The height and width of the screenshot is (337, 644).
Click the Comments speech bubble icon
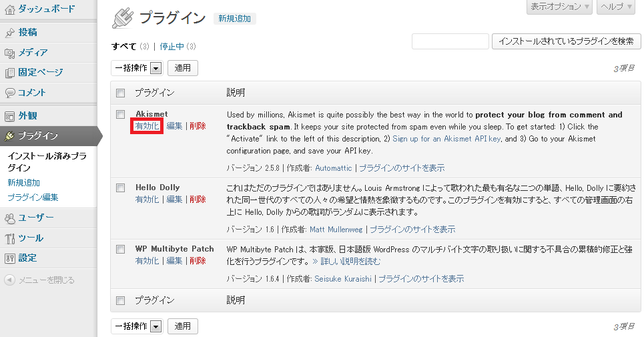pos(10,93)
